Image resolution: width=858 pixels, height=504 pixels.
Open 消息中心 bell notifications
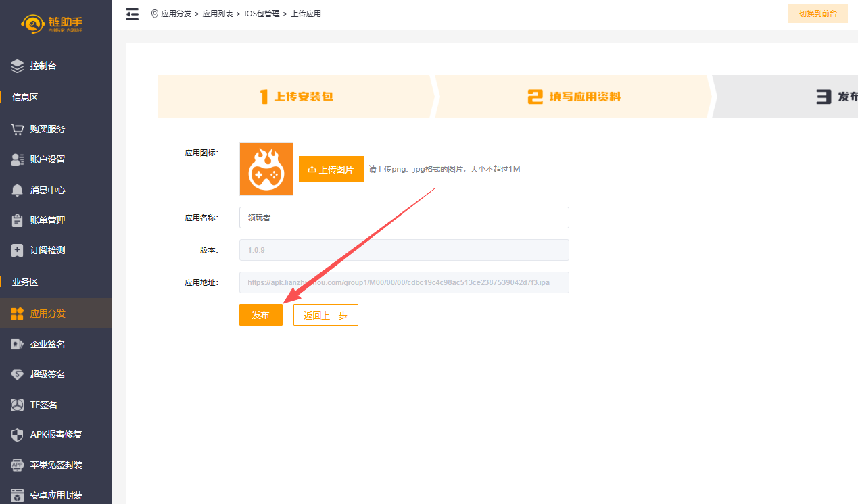pyautogui.click(x=47, y=190)
